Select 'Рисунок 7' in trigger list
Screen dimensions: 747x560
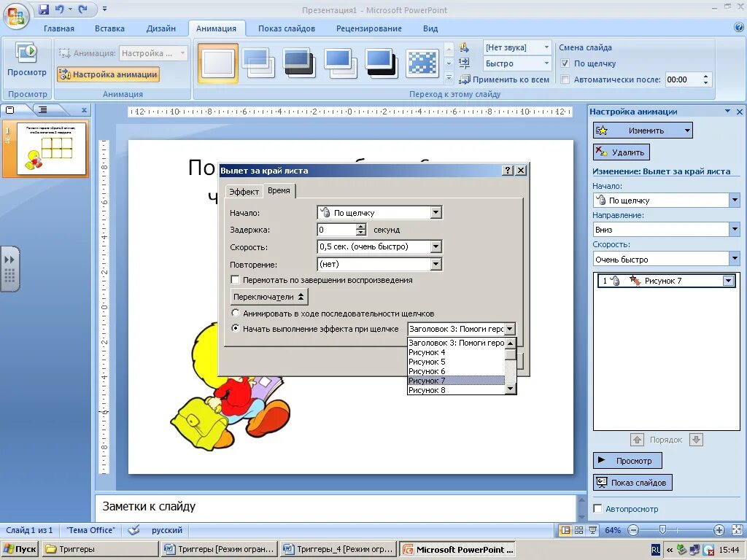coord(456,381)
